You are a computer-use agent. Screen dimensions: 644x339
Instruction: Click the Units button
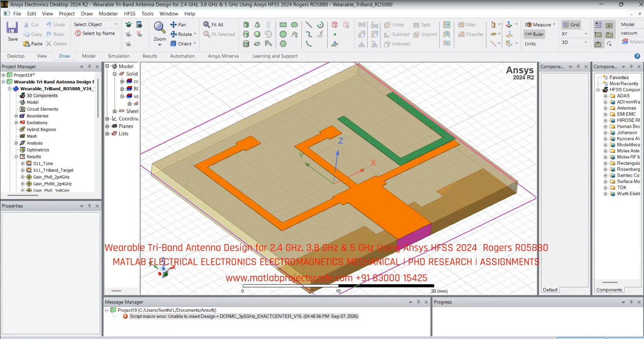point(530,44)
